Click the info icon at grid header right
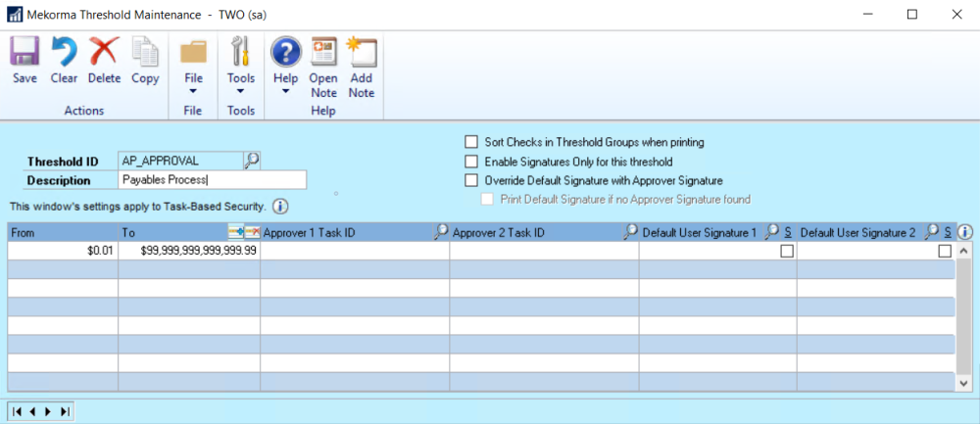This screenshot has height=424, width=980. tap(965, 232)
